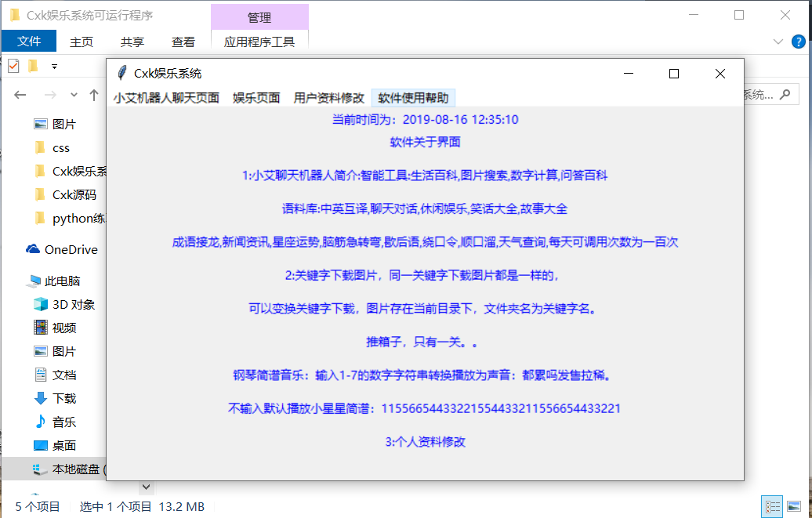Screen dimensions: 812x518
Task: Open Explorer help via the question mark icon
Action: point(798,42)
